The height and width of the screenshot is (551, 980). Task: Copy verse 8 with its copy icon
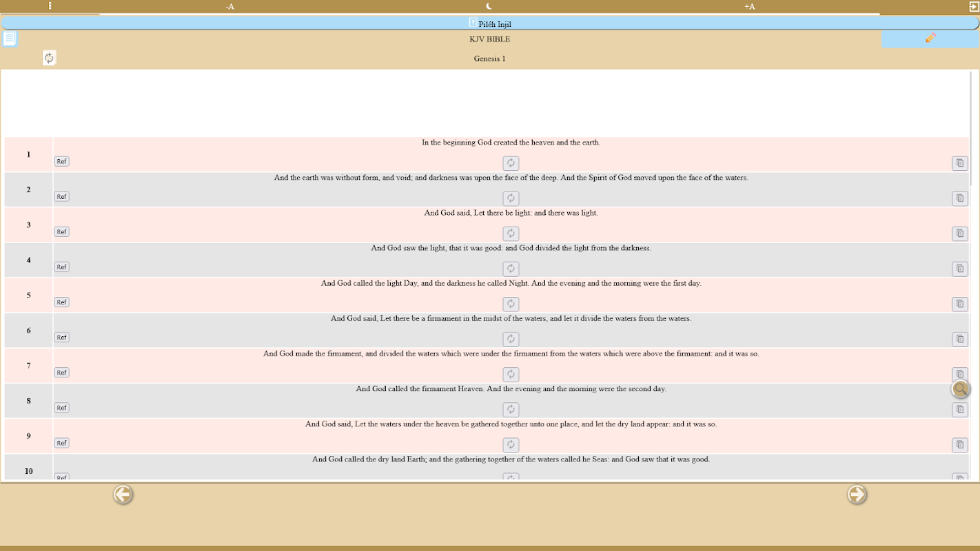click(x=960, y=409)
